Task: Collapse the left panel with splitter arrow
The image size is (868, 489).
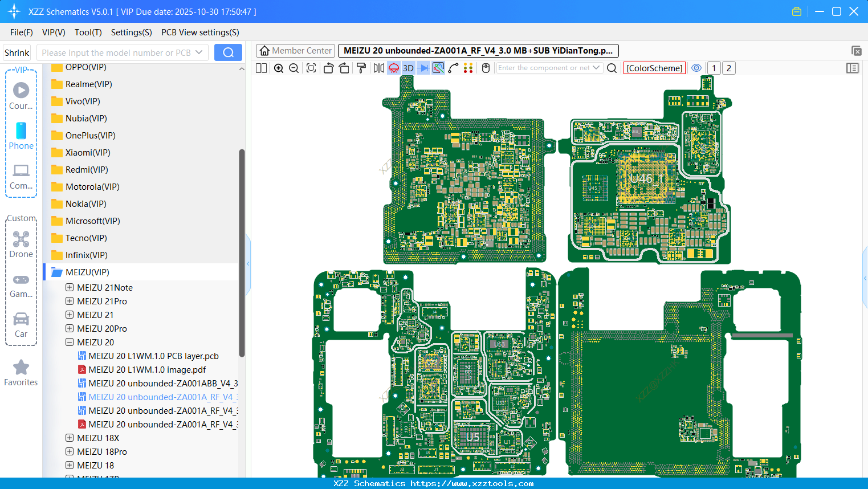Action: (x=248, y=264)
